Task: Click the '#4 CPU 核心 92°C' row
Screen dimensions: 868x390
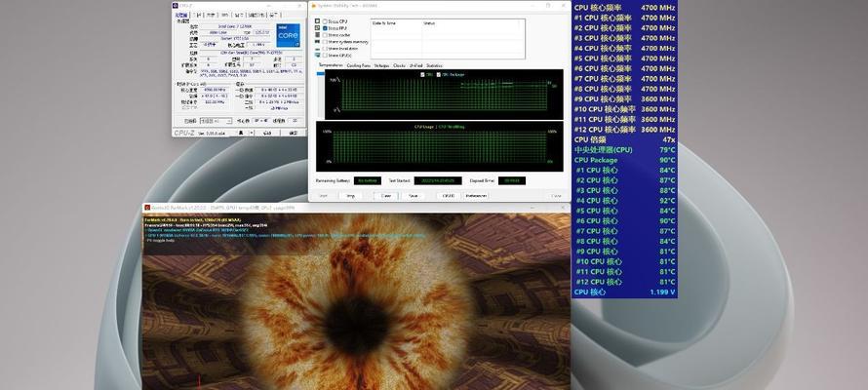Action: click(625, 200)
